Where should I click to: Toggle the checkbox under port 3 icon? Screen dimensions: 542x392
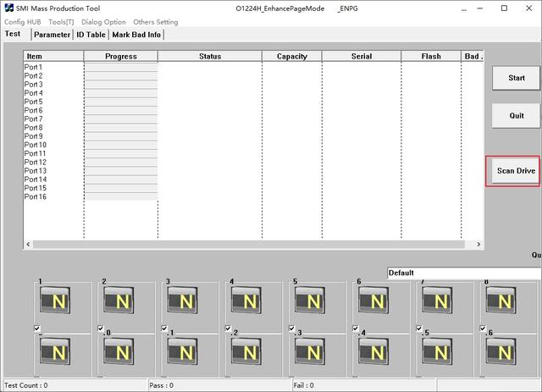164,328
